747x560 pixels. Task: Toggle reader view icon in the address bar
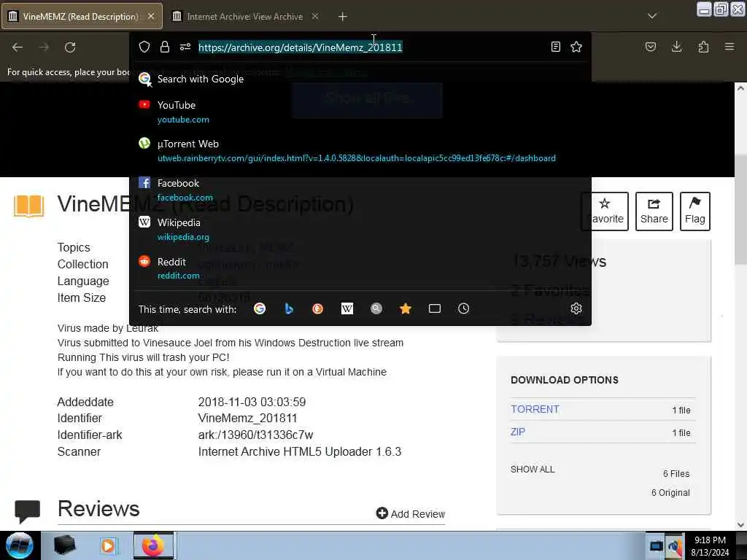(x=555, y=47)
